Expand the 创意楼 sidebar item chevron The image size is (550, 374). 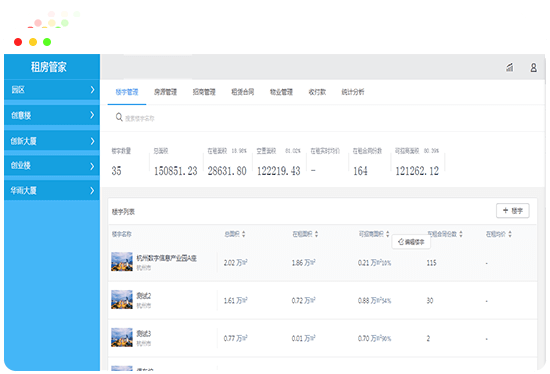point(92,115)
